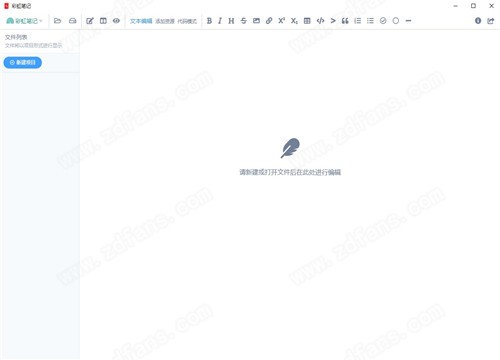Click the 文件列表 heading
The width and height of the screenshot is (500, 360).
tap(16, 37)
